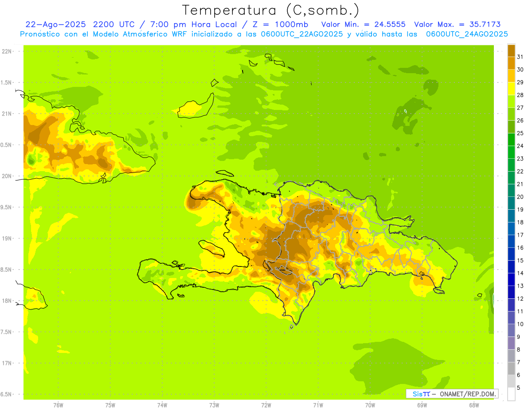Click the "22N" latitude axis label
This screenshot has width=532, height=411.
[7, 51]
